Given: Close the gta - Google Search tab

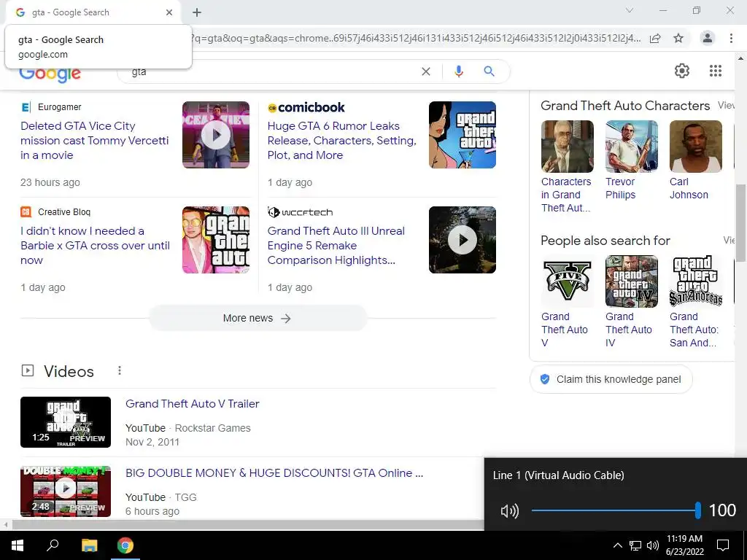Looking at the screenshot, I should click(x=169, y=12).
